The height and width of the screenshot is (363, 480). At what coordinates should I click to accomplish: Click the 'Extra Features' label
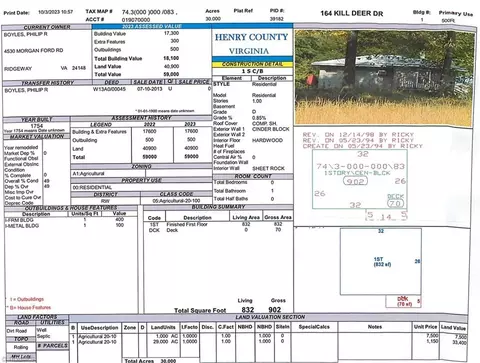pos(110,42)
